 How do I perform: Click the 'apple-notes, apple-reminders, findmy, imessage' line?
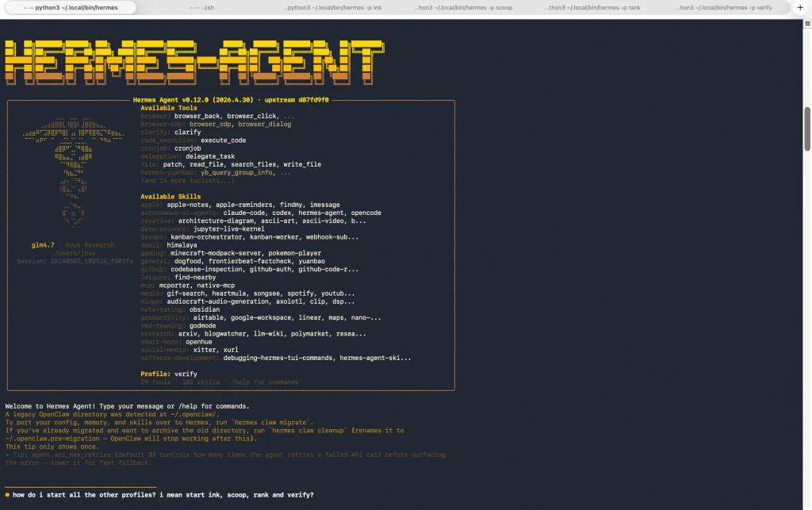[240, 205]
